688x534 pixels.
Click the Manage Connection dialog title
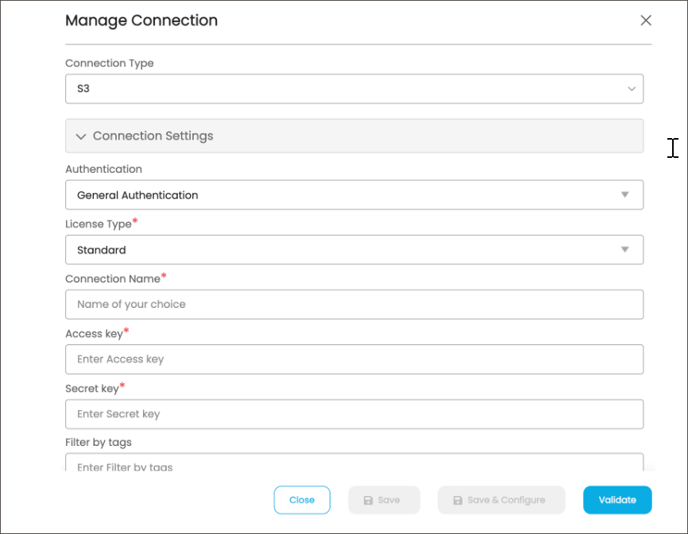(141, 21)
